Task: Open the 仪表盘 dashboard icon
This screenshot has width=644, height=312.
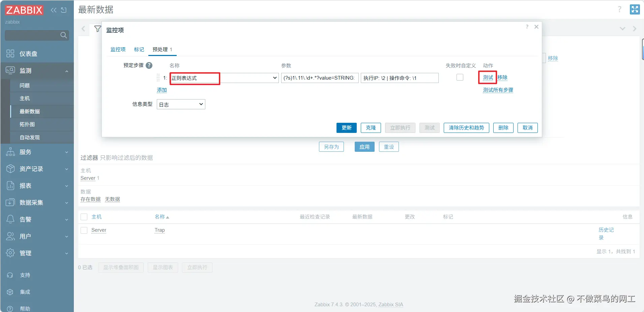Action: (x=10, y=54)
